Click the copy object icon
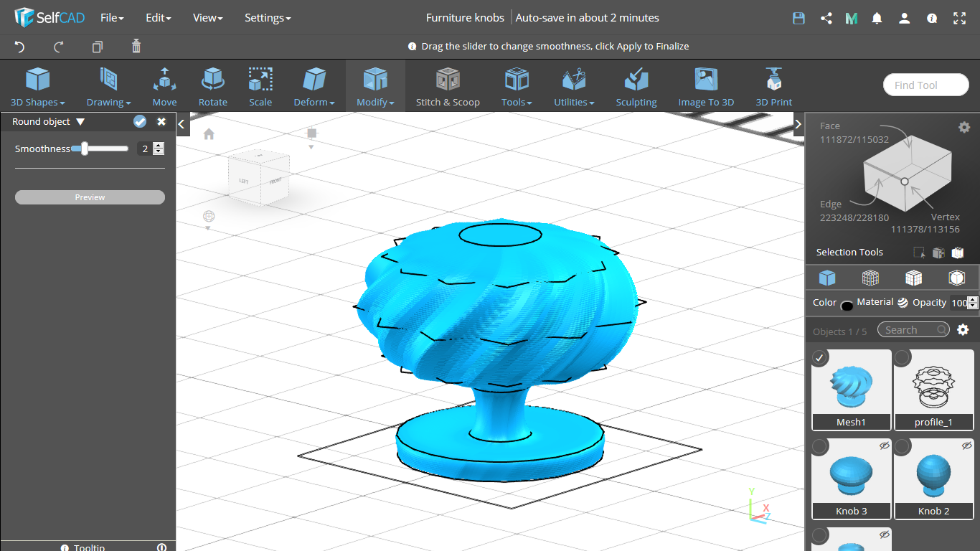The image size is (980, 551). pos(98,47)
